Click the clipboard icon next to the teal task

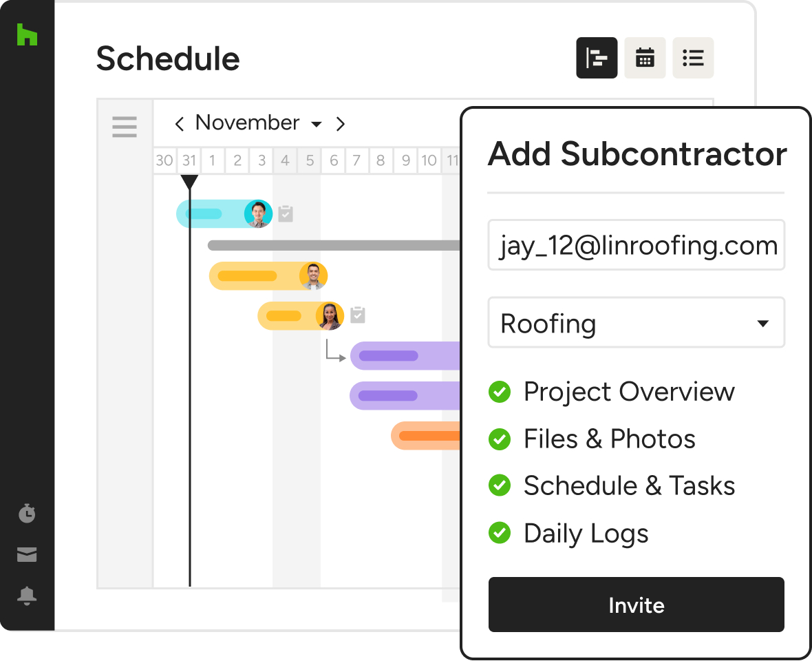pyautogui.click(x=286, y=213)
